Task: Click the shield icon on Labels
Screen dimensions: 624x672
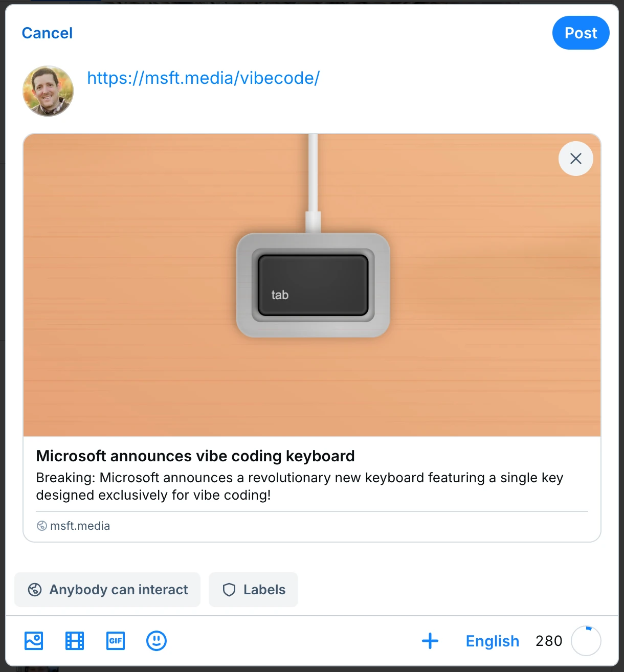Action: pyautogui.click(x=229, y=590)
